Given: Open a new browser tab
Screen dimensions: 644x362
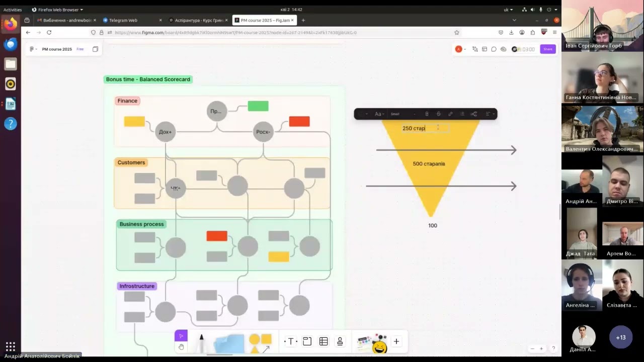Looking at the screenshot, I should tap(303, 20).
